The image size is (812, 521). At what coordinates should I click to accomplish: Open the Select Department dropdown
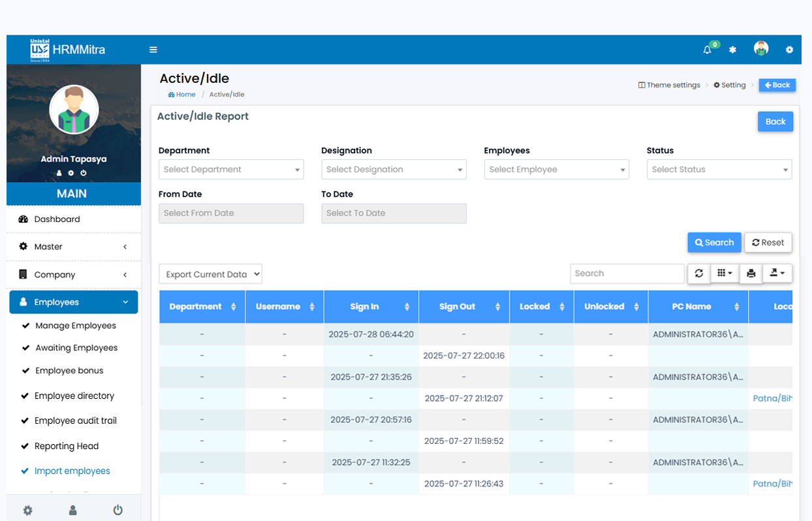[231, 170]
